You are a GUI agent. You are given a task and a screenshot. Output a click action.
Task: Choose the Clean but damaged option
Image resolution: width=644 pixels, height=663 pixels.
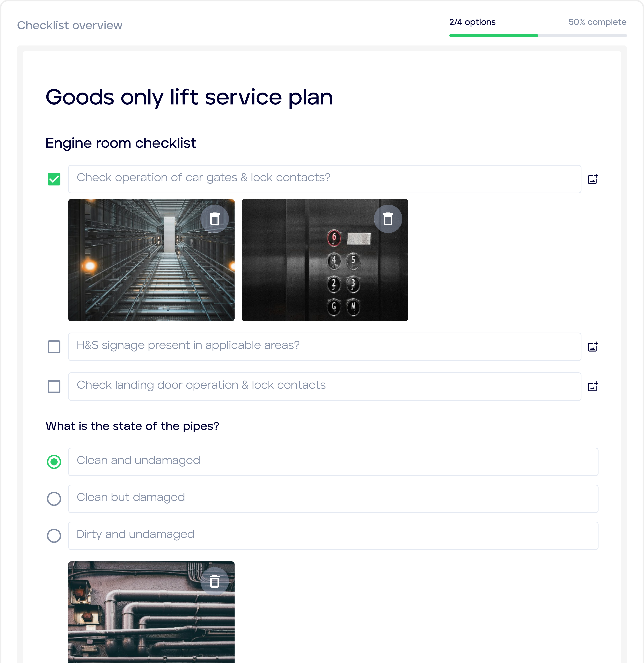click(54, 499)
